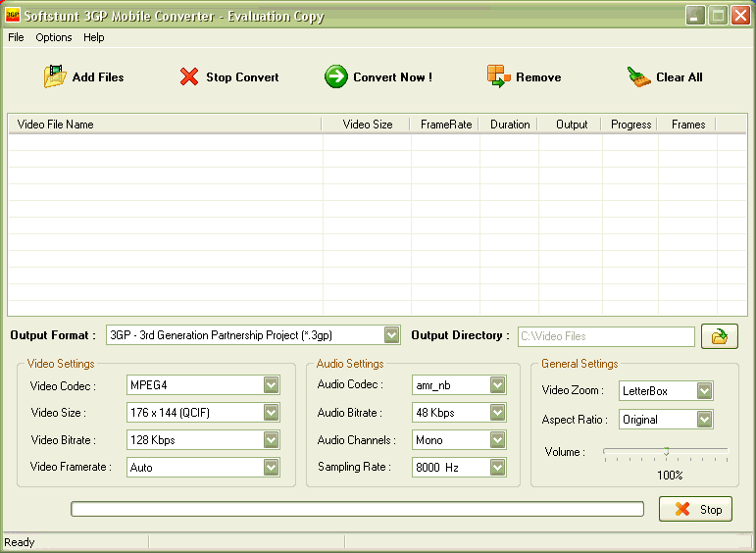Expand the Sampling Rate dropdown
756x553 pixels.
coord(497,467)
